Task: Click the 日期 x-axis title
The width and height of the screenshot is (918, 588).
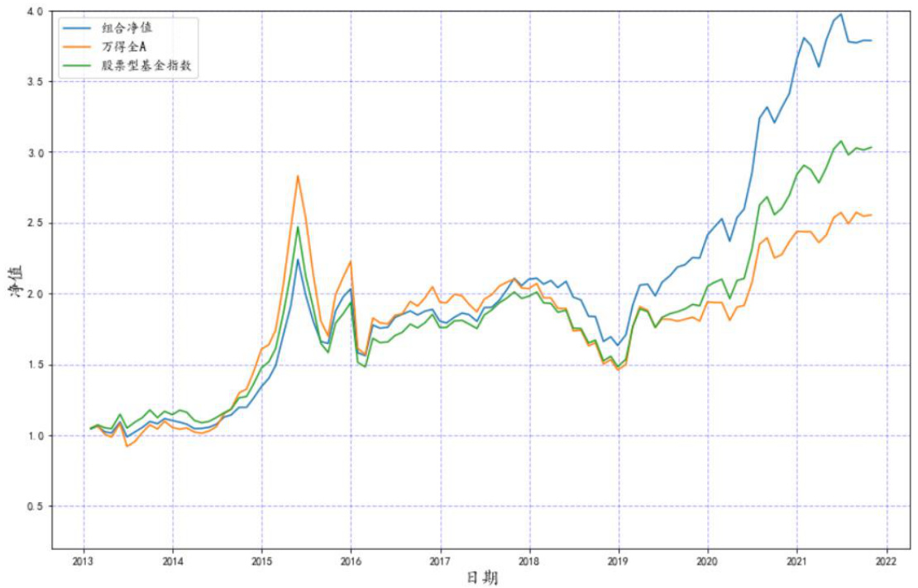Action: (x=482, y=577)
